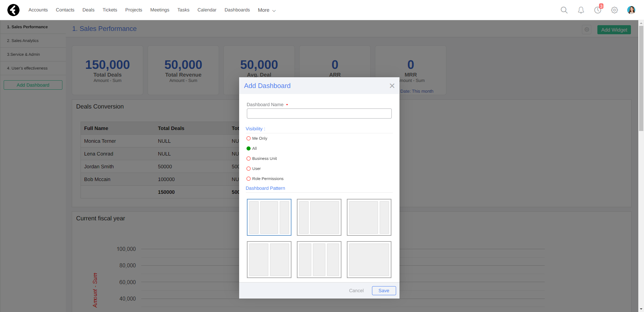Expand the More navigation menu
The height and width of the screenshot is (312, 644).
266,10
